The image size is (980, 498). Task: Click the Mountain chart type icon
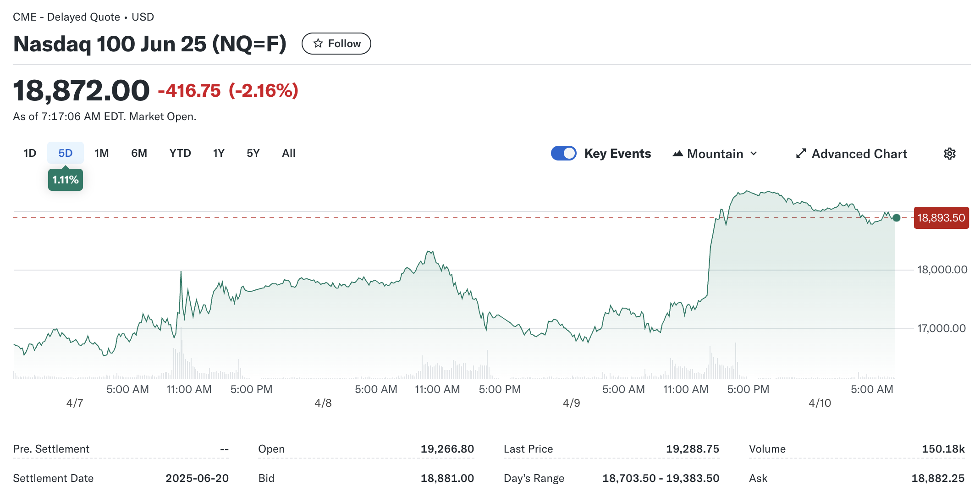coord(677,154)
